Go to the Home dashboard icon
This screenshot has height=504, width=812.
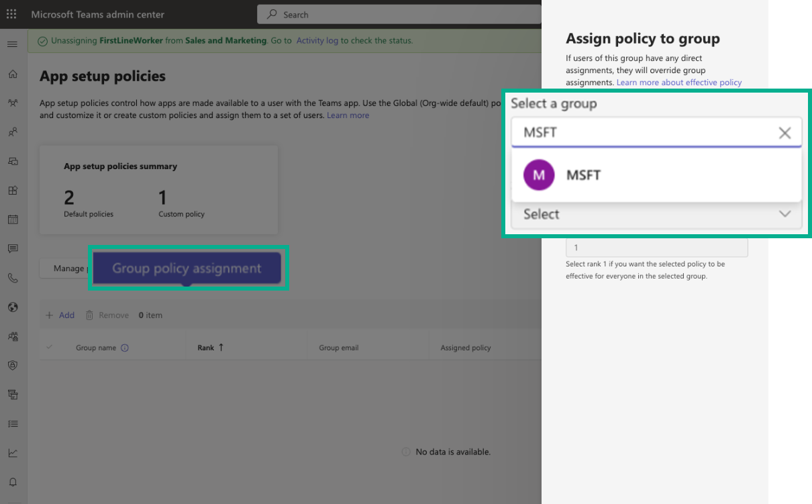coord(13,74)
